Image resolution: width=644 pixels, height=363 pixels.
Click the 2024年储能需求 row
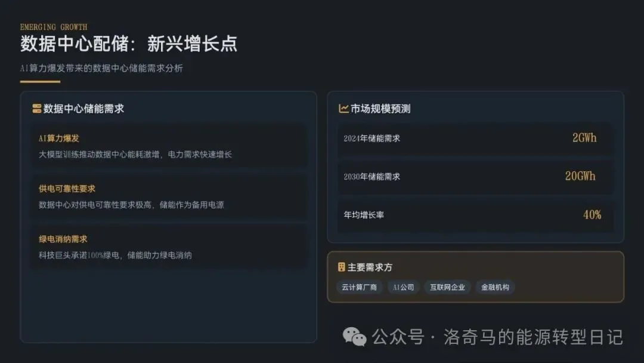475,139
